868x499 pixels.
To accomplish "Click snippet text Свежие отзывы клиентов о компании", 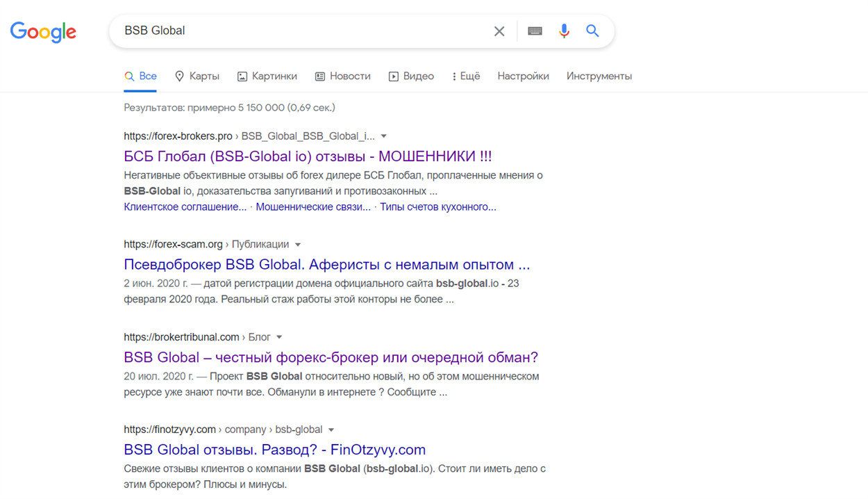I will (x=335, y=477).
